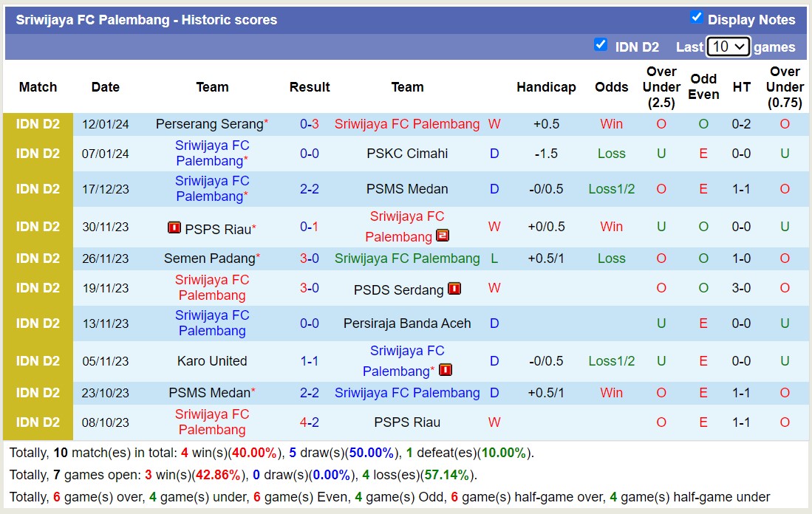The height and width of the screenshot is (514, 812).
Task: Uncheck the Display Notes checkbox
Action: [696, 16]
